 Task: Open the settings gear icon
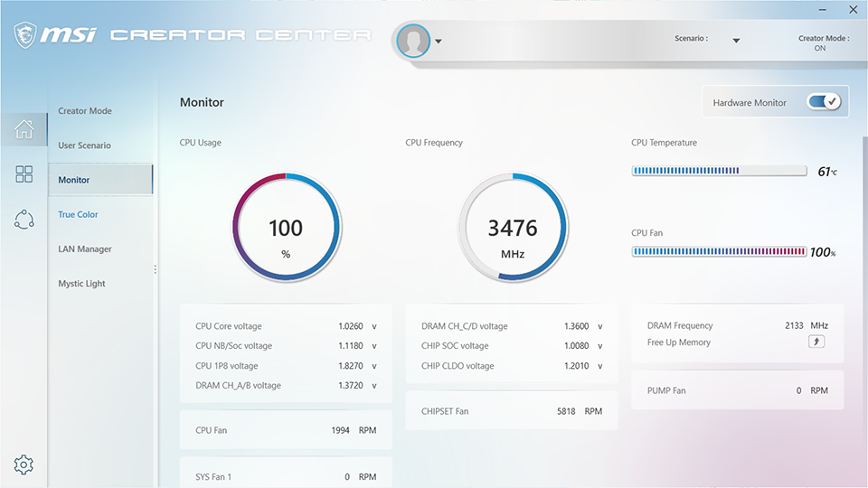click(x=24, y=465)
